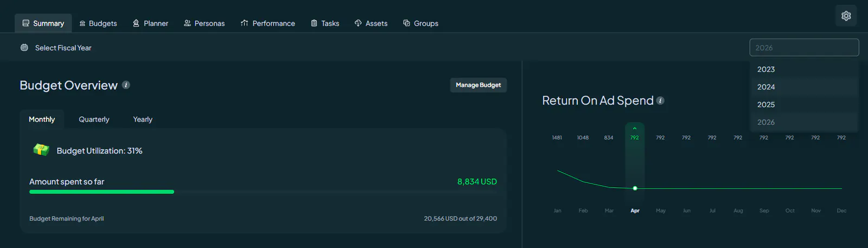Click the Aug month label on chart
Screen dimensions: 868x248
[x=738, y=211]
